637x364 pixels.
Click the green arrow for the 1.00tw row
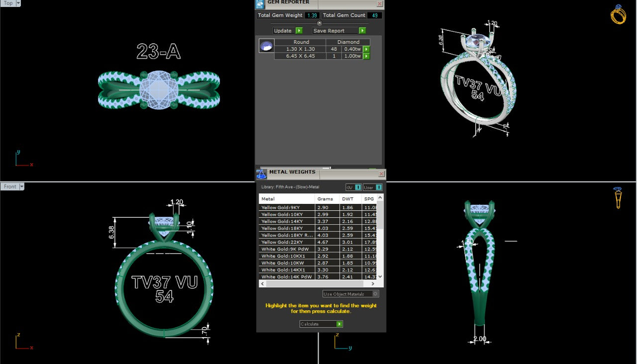366,56
